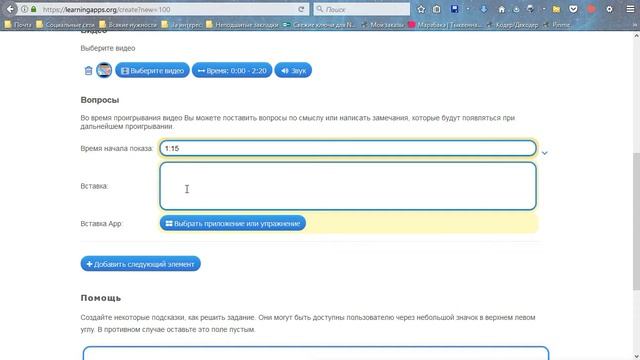Show more bookmarks with toolbar overflow chevron
Screen dimensions: 640x360
(636, 25)
